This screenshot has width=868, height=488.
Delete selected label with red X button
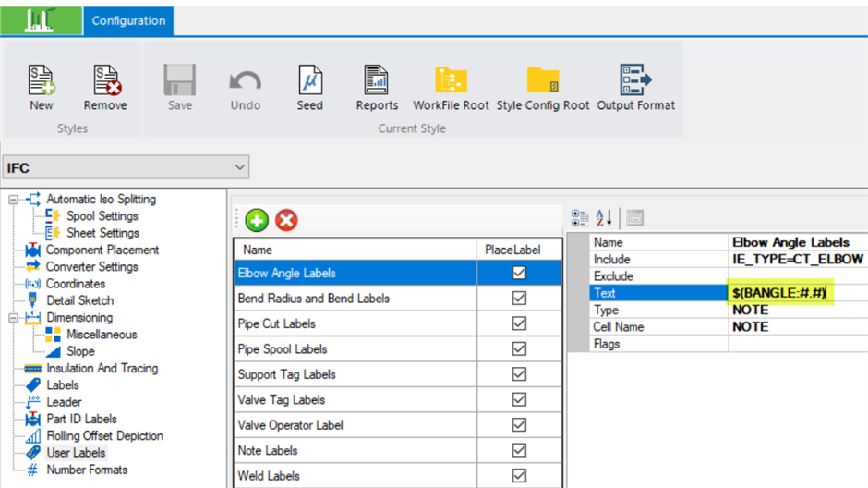286,221
